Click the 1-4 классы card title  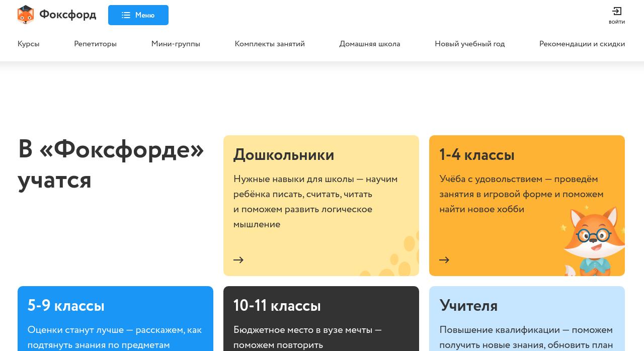pos(477,155)
